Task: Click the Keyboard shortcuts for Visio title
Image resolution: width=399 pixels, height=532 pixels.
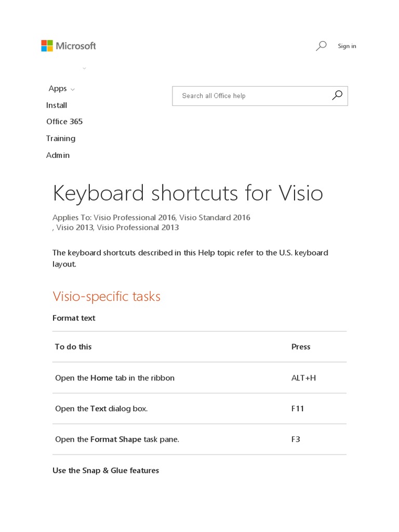Action: pos(188,193)
